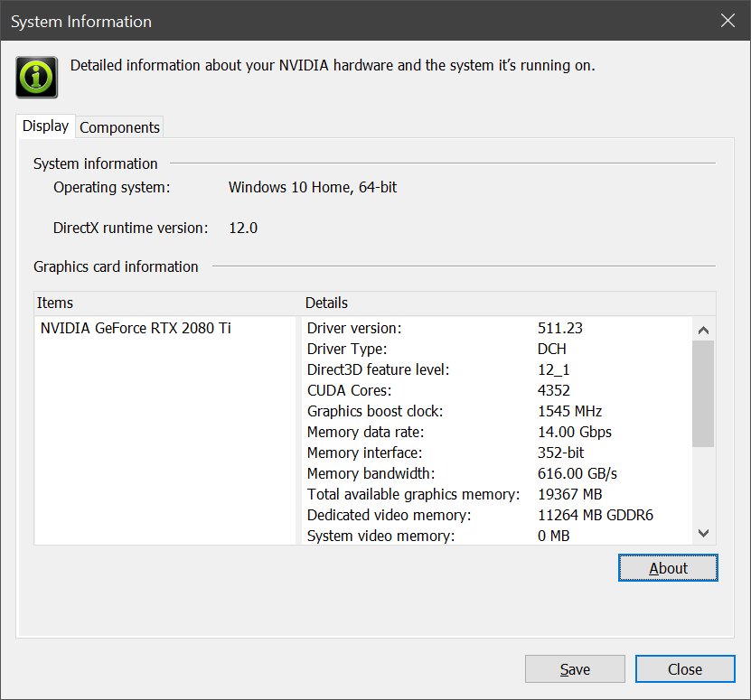Click the System information section divider
The width and height of the screenshot is (751, 700).
95,163
